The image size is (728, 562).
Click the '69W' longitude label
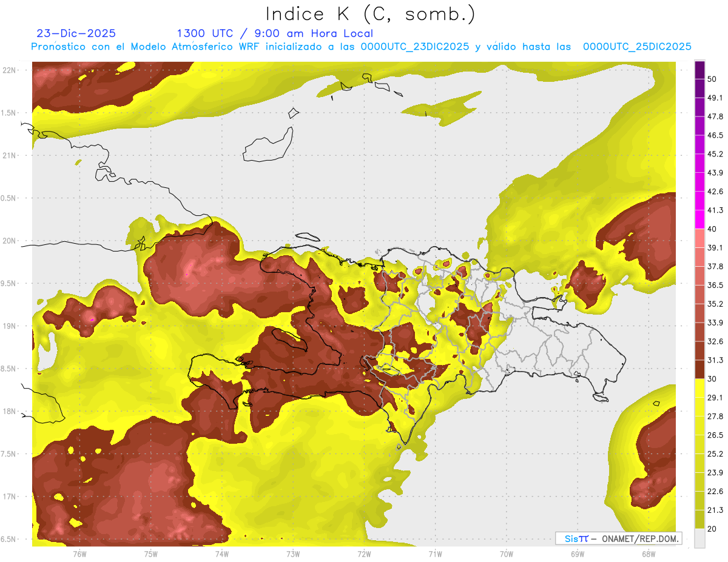point(578,554)
